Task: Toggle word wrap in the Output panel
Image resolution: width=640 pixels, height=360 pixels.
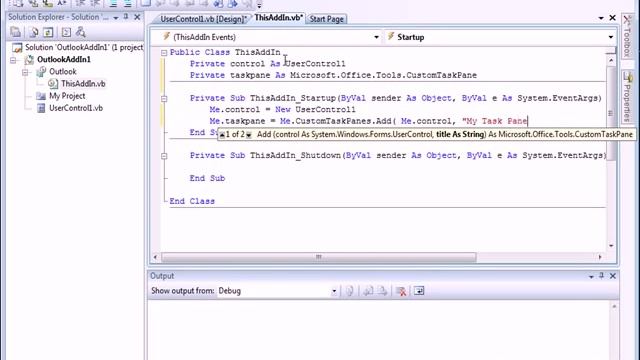Action: pos(419,291)
